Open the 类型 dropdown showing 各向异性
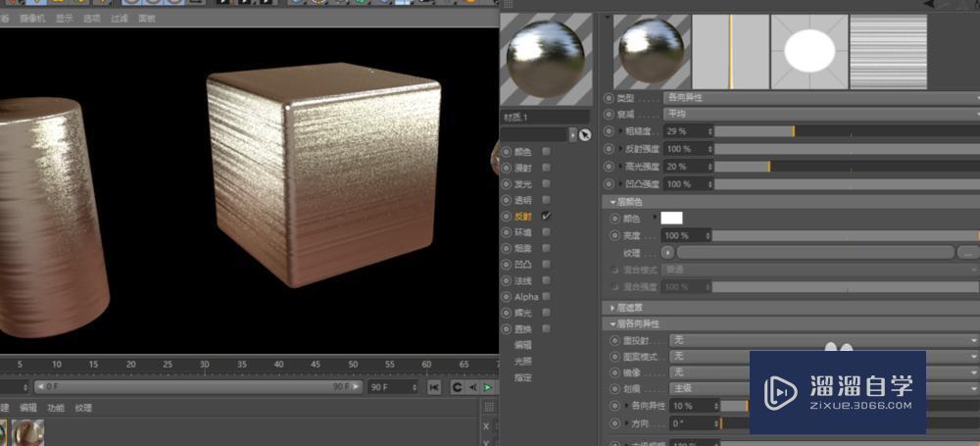The image size is (980, 446). click(821, 98)
